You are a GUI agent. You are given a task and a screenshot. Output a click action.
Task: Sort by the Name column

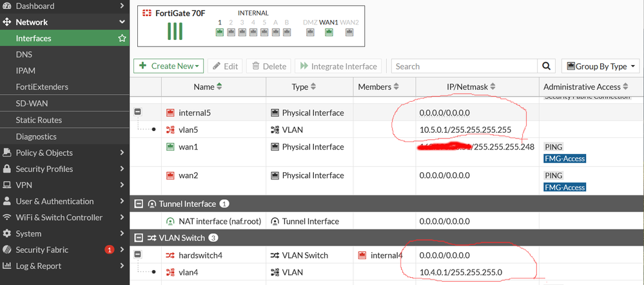pyautogui.click(x=208, y=86)
